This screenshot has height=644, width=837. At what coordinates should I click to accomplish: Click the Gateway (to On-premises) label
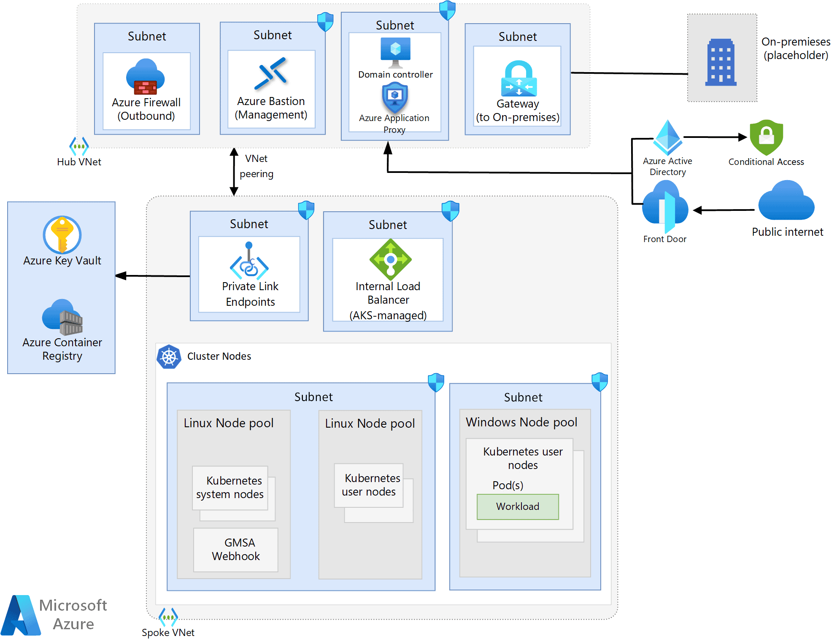[518, 110]
